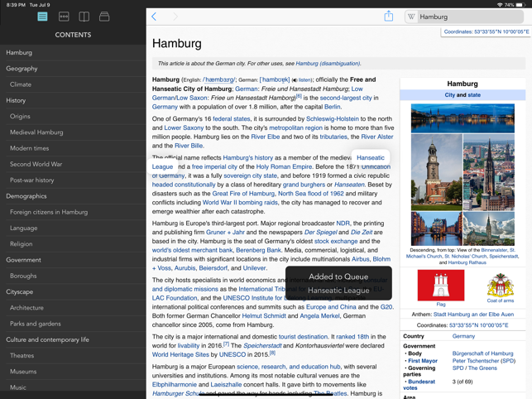Viewport: 532px width, 399px height.
Task: Tap the Binnenalster panorama infobox image
Action: tap(463, 118)
